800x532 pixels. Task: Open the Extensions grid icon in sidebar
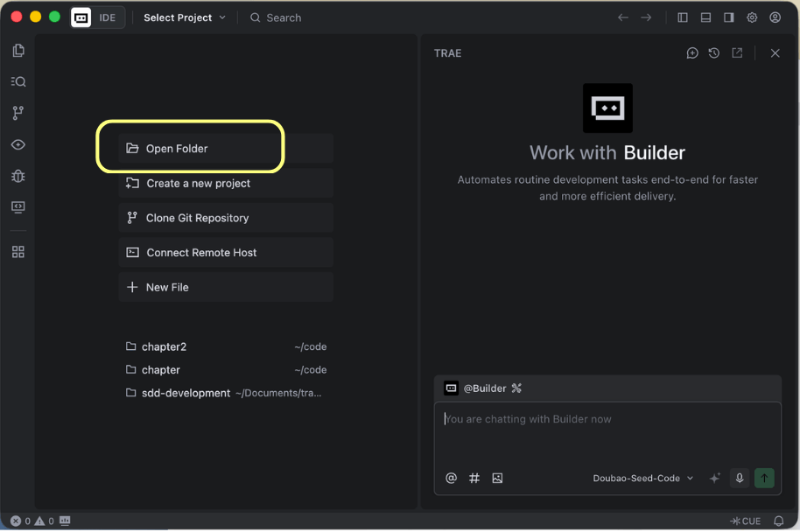click(18, 252)
